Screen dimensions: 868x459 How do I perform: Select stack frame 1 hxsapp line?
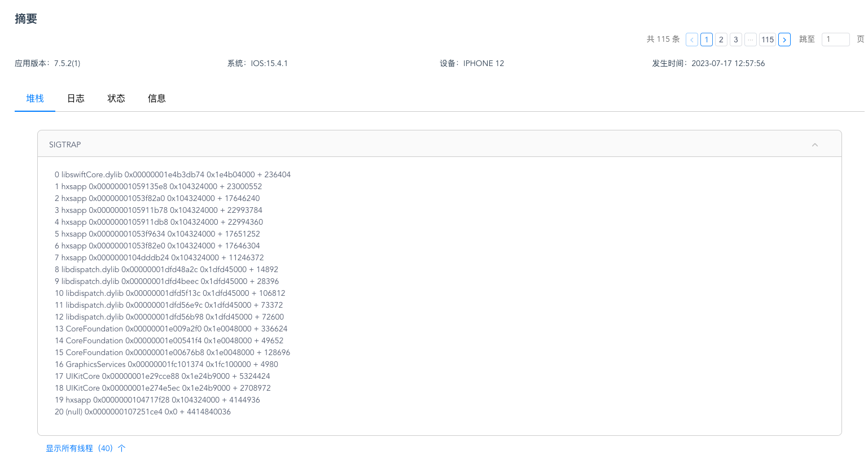click(159, 186)
